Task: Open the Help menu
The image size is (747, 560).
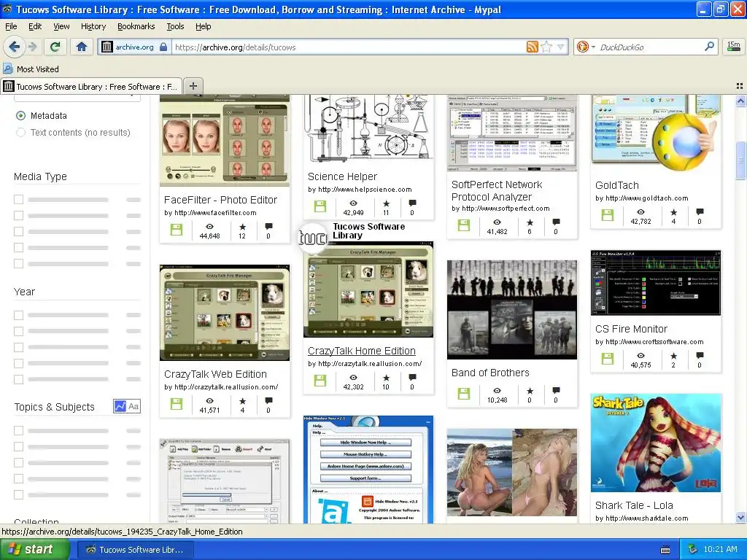Action: [x=204, y=26]
